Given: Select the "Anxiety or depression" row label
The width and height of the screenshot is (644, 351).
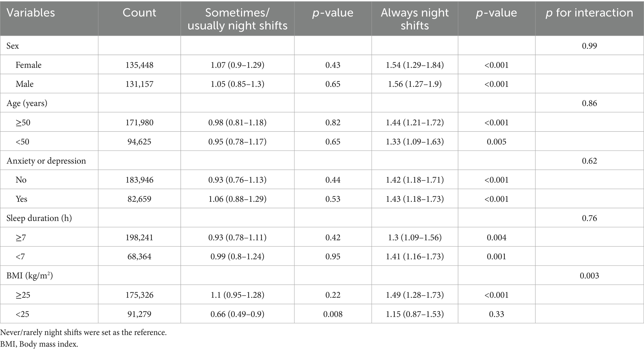Looking at the screenshot, I should pyautogui.click(x=46, y=161).
